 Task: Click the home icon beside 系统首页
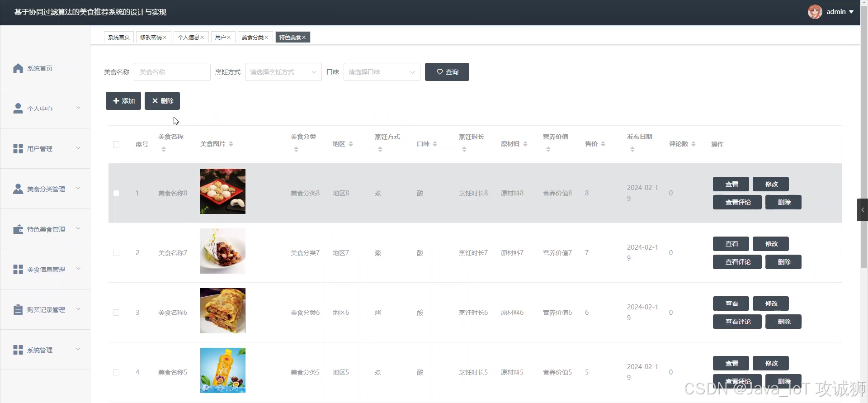[18, 68]
